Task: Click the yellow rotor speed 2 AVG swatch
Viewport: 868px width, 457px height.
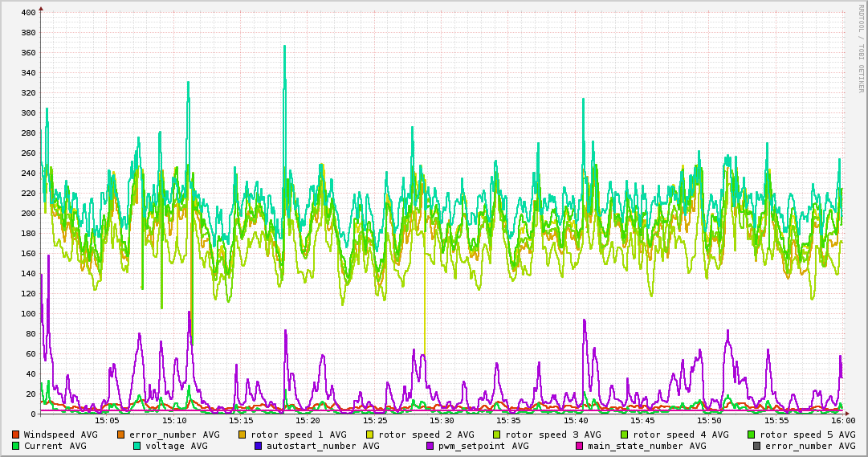Action: tap(369, 435)
